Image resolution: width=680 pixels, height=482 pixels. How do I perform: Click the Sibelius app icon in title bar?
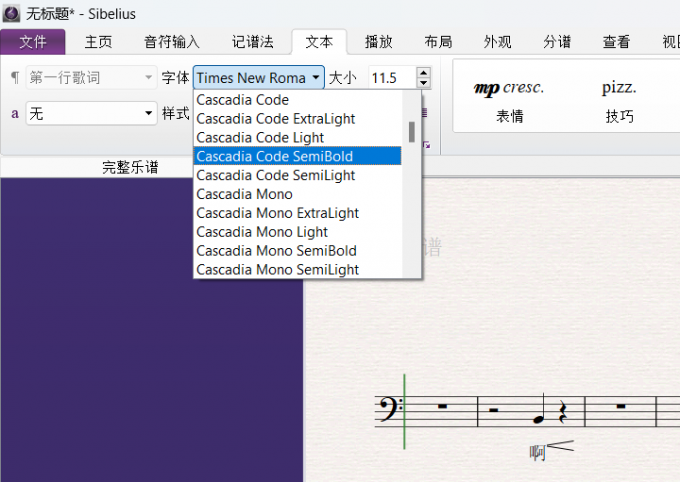(11, 13)
